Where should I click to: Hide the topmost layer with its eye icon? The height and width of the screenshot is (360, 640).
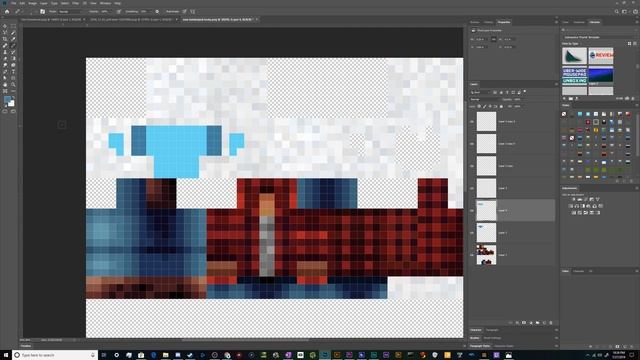tap(472, 122)
